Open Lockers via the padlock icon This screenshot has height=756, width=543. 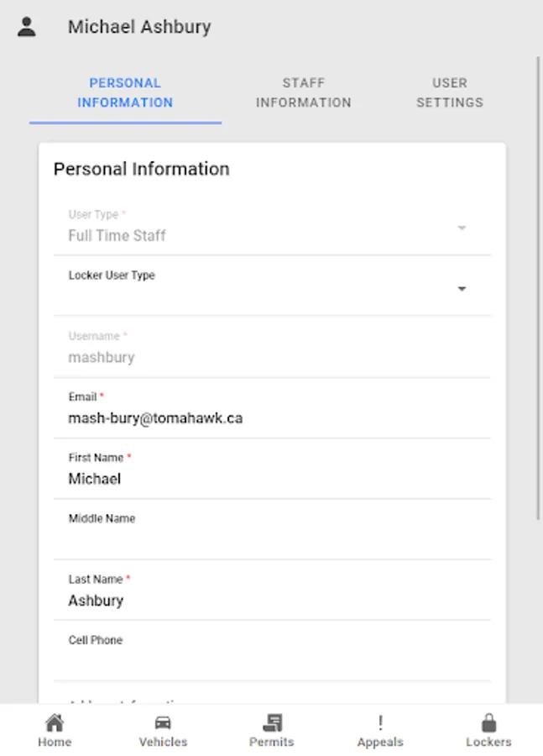click(488, 722)
